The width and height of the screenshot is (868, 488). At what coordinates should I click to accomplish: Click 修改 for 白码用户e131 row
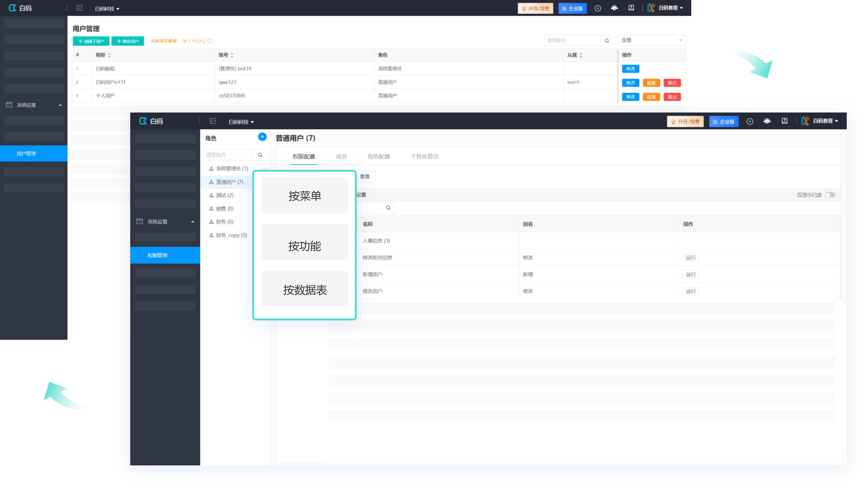click(x=630, y=83)
